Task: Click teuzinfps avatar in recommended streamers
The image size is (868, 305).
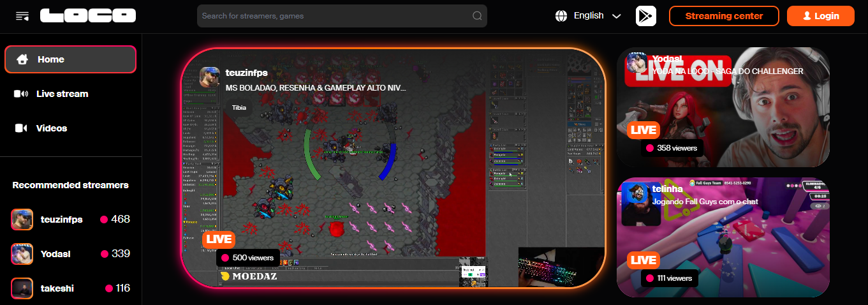Action: [22, 219]
